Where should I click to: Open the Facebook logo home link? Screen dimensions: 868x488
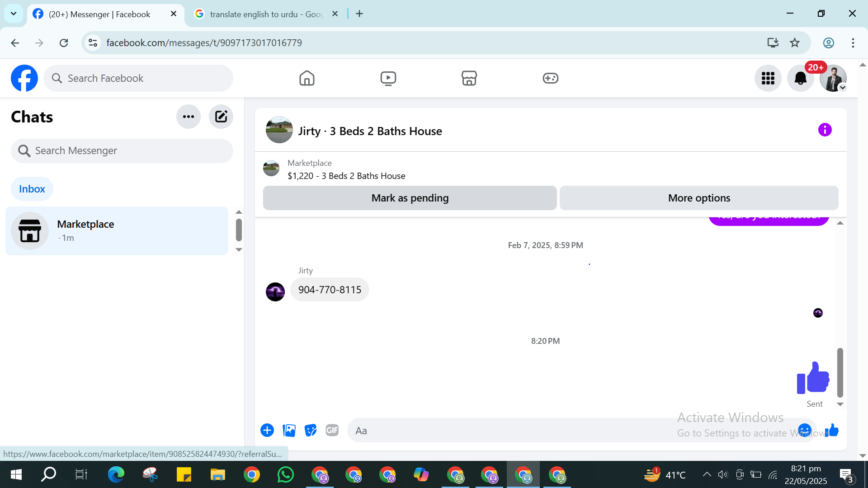click(x=24, y=78)
